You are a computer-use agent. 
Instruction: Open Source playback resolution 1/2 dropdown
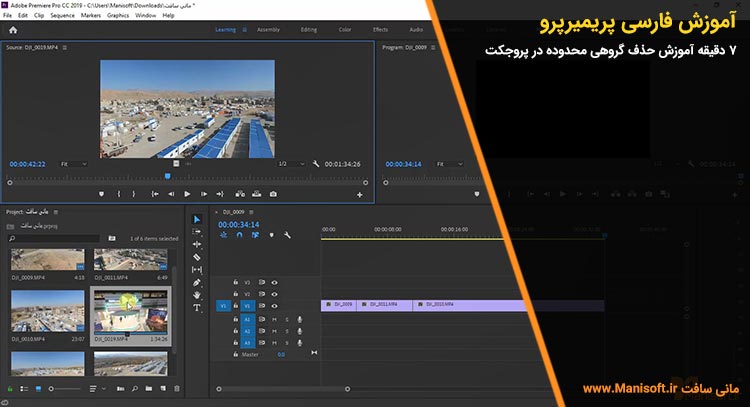291,164
